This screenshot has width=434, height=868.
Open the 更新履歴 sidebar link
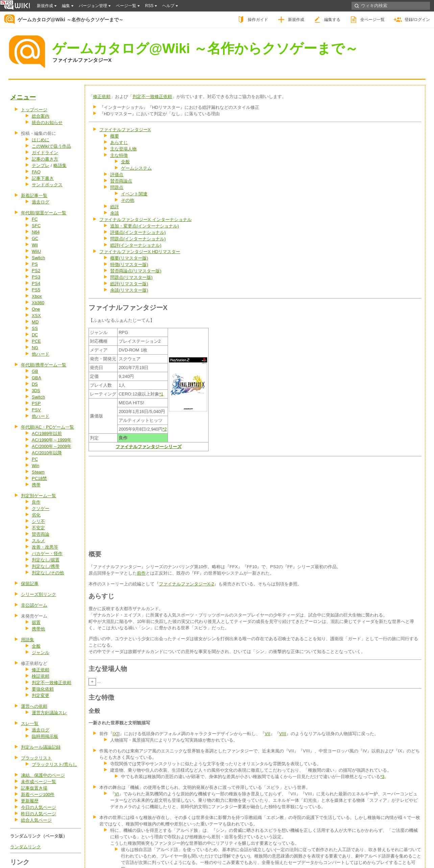[x=30, y=801]
